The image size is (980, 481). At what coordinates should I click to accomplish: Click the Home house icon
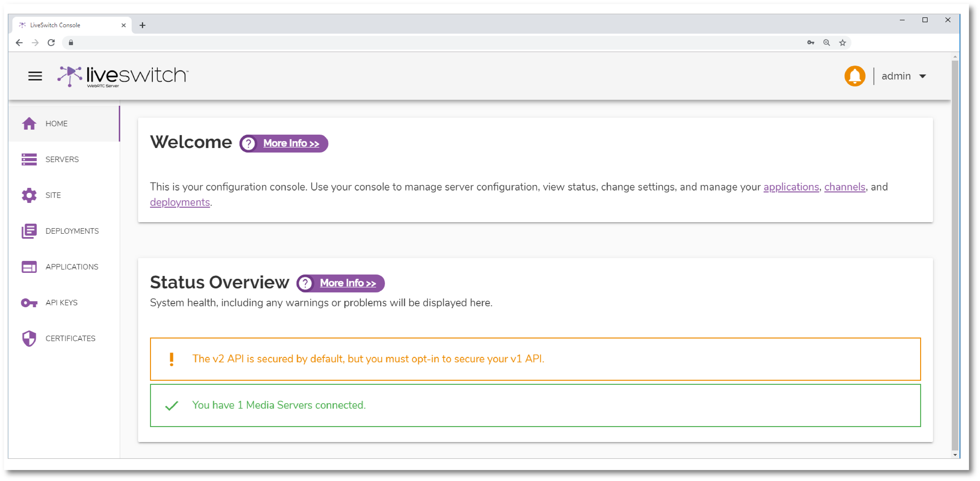pos(29,124)
